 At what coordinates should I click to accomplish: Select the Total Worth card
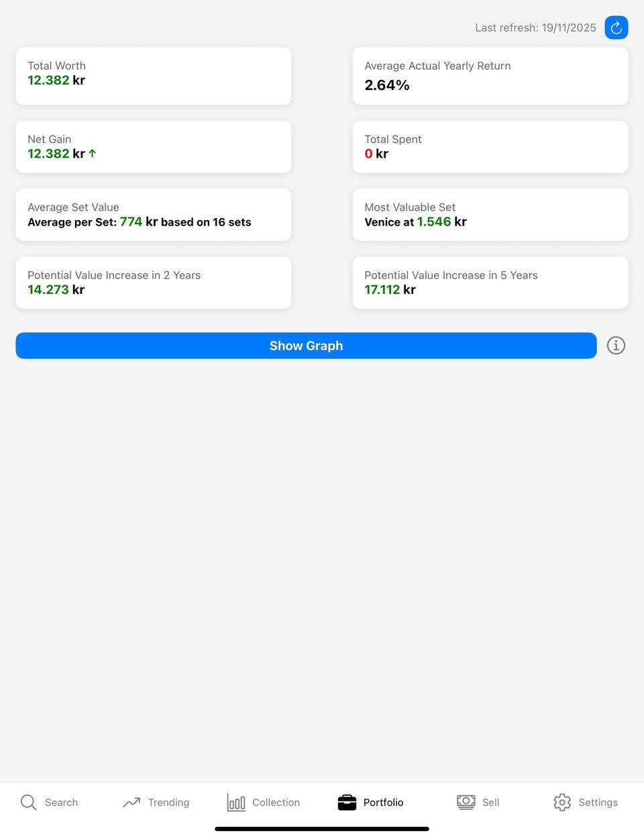(x=153, y=76)
